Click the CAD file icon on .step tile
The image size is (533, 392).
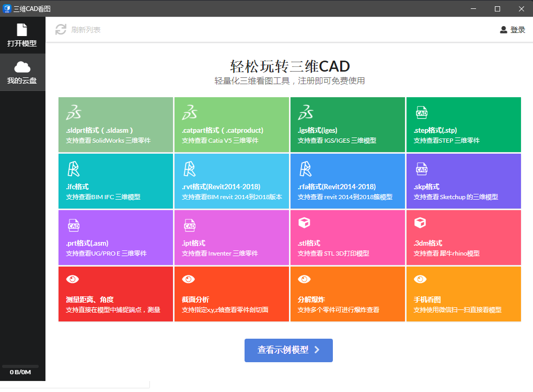click(421, 112)
